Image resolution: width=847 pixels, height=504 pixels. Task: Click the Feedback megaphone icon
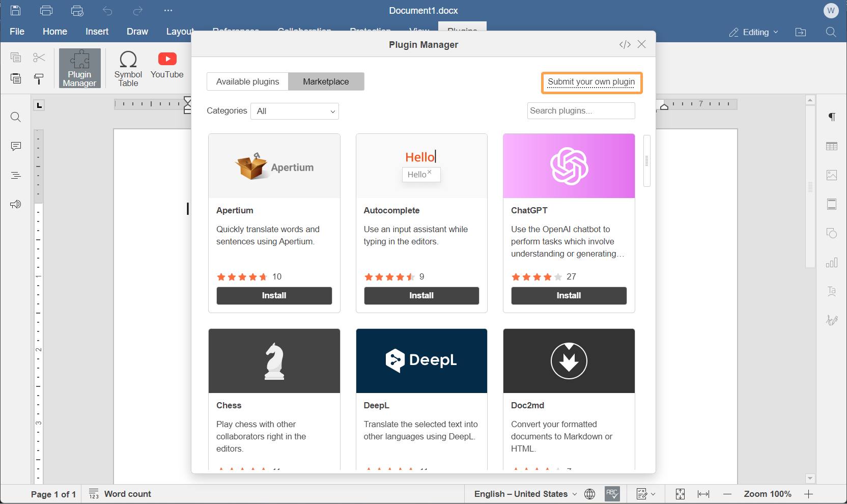(x=16, y=204)
